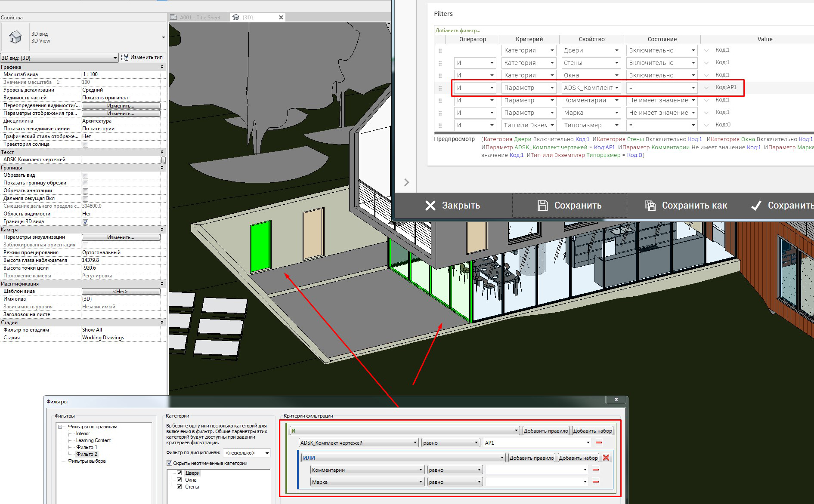Click the Добавить фильтр... link
Screen dimensions: 814x504
click(x=458, y=30)
